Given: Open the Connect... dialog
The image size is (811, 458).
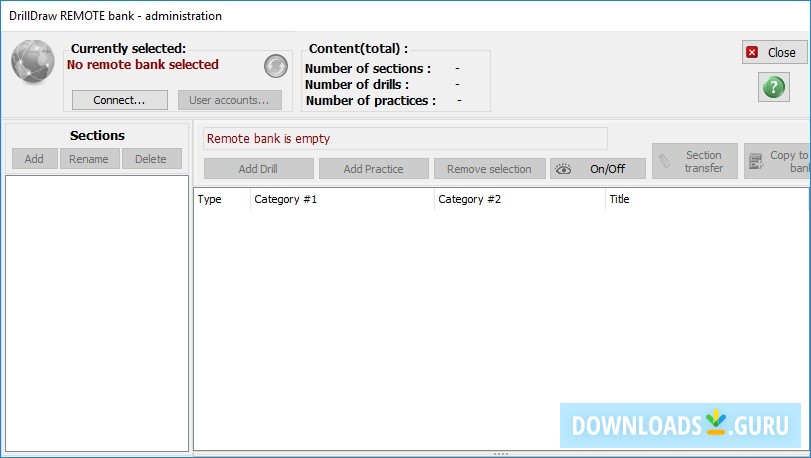Looking at the screenshot, I should point(119,100).
